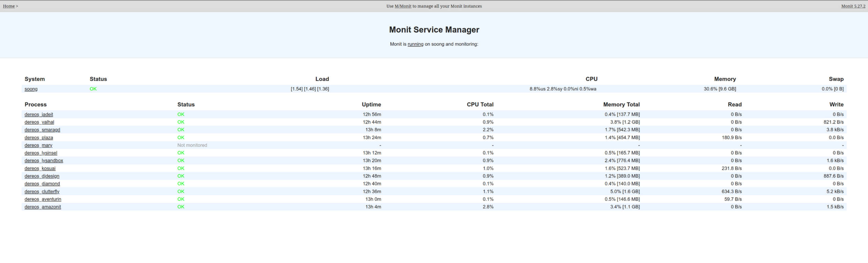The image size is (868, 263).
Task: Open the dereos_smaragd process
Action: [x=42, y=130]
